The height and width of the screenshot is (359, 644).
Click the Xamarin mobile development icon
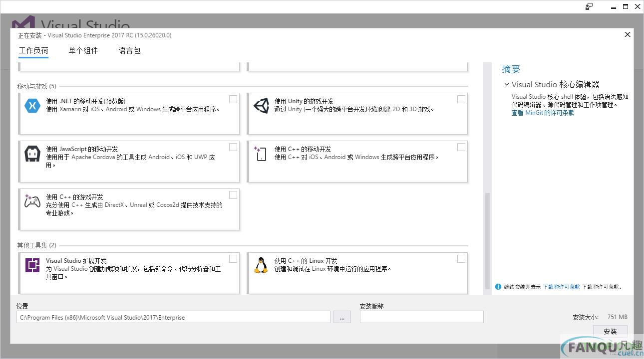pyautogui.click(x=32, y=106)
